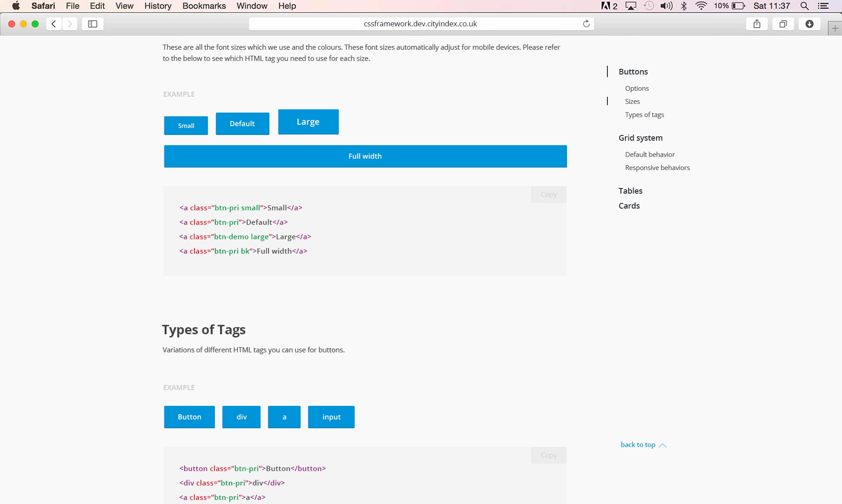
Task: Add a new tab with plus icon
Action: tap(835, 28)
